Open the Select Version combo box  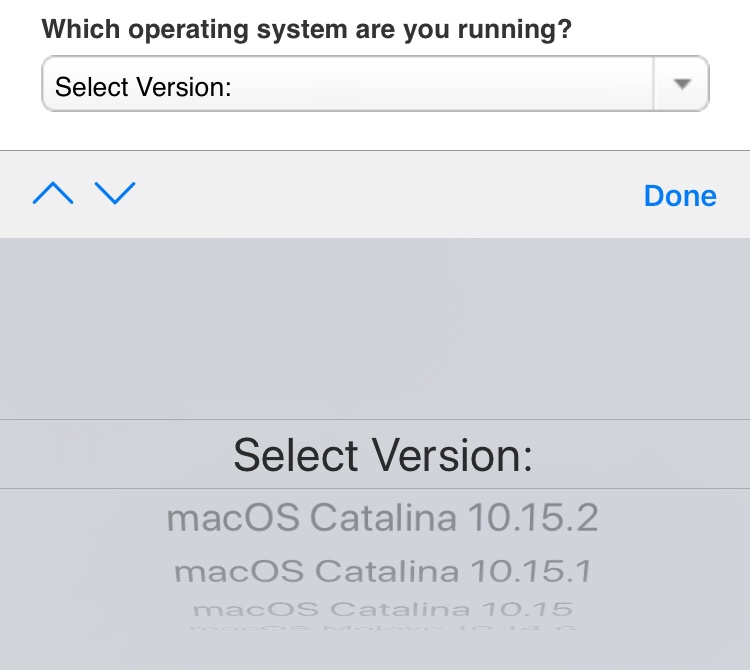[x=374, y=85]
